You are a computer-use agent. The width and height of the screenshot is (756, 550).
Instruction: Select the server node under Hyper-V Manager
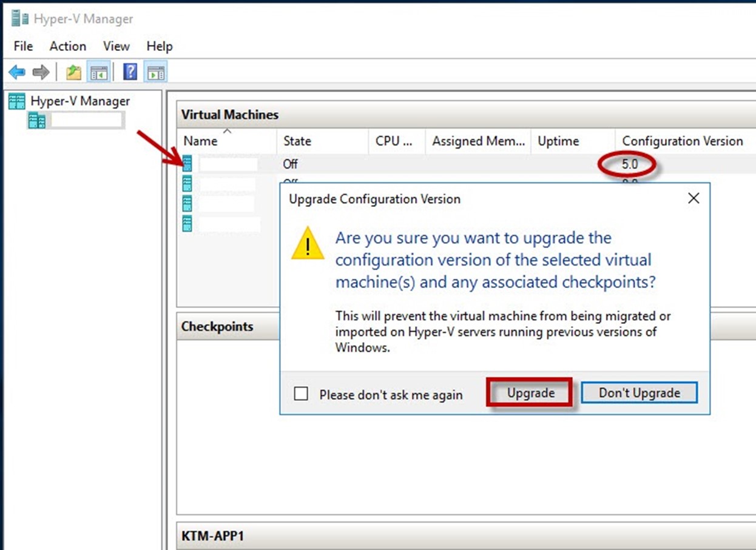pyautogui.click(x=76, y=121)
